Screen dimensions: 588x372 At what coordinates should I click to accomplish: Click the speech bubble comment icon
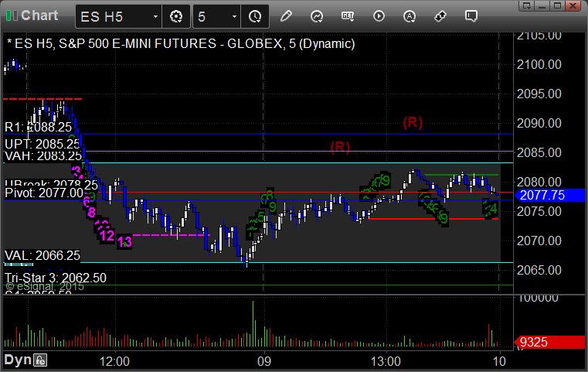[x=471, y=16]
